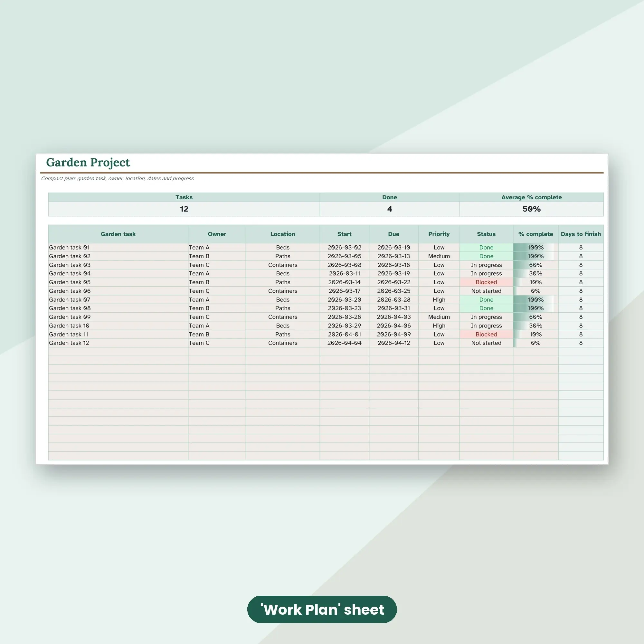Click days to finish of Garden task 07
The image size is (644, 644).
pyautogui.click(x=581, y=300)
